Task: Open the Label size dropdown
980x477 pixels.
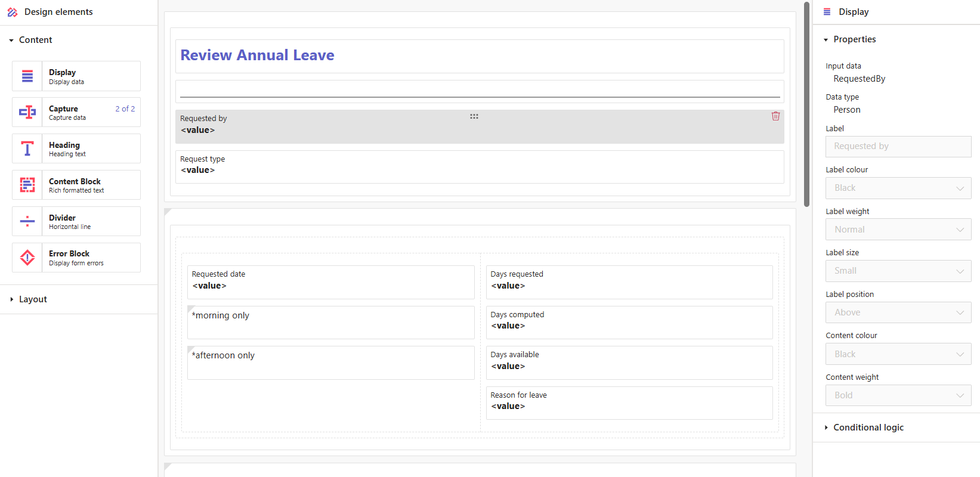Action: coord(898,271)
